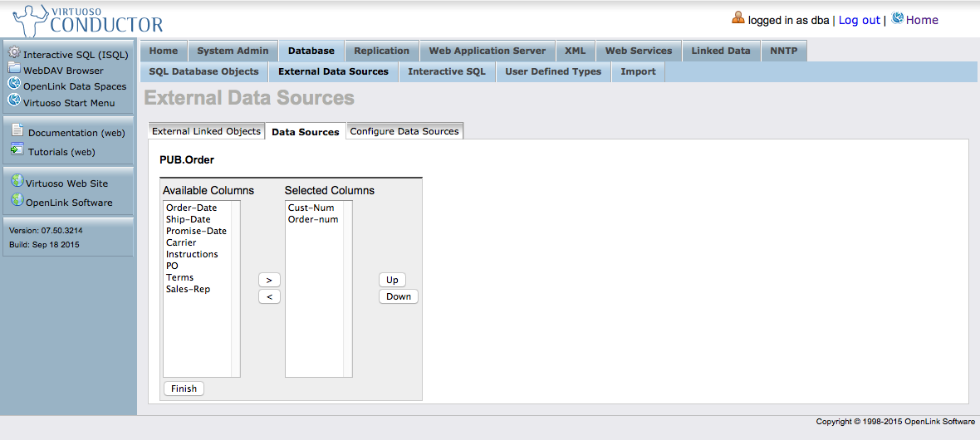Open the System Admin tab
The height and width of the screenshot is (440, 980).
click(x=233, y=51)
